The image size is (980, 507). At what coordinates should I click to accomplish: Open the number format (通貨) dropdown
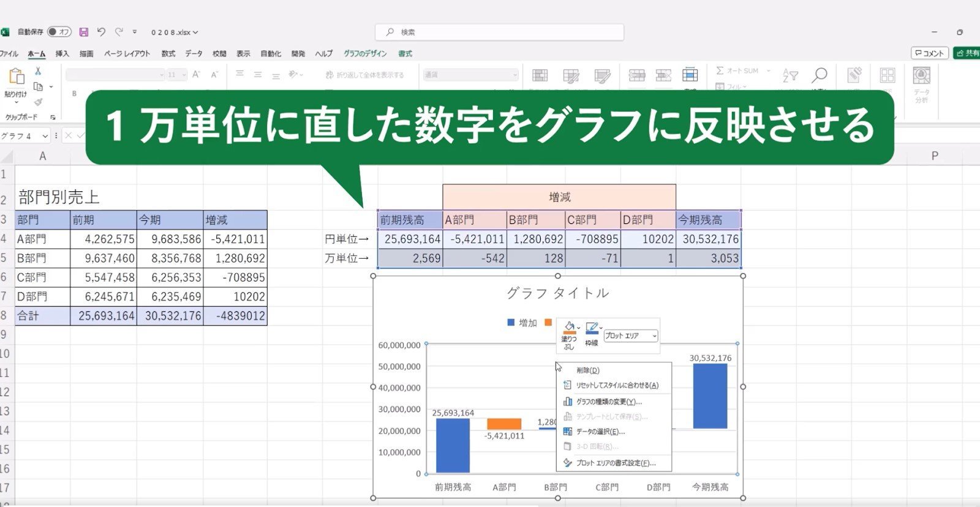tap(514, 75)
